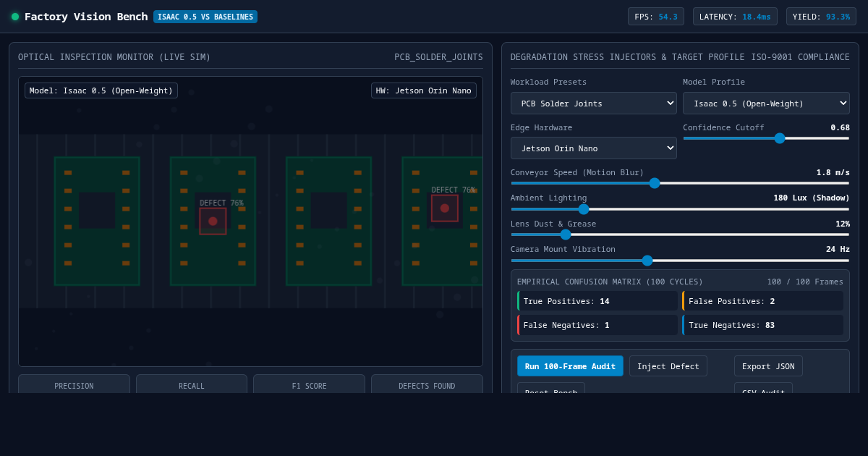Click the OPTICAL INSPECTION MONITOR (LIVE SIM) heading
This screenshot has height=456, width=868.
click(114, 57)
